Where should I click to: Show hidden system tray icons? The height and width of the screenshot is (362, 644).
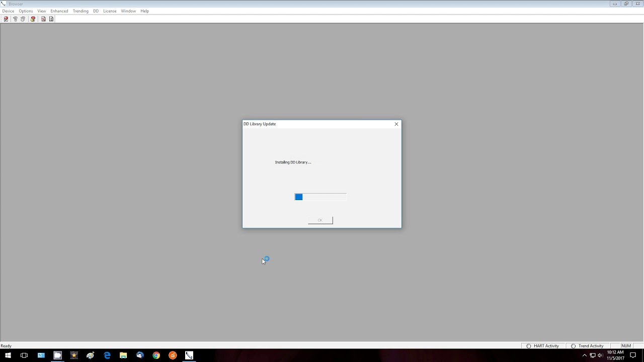(x=584, y=355)
